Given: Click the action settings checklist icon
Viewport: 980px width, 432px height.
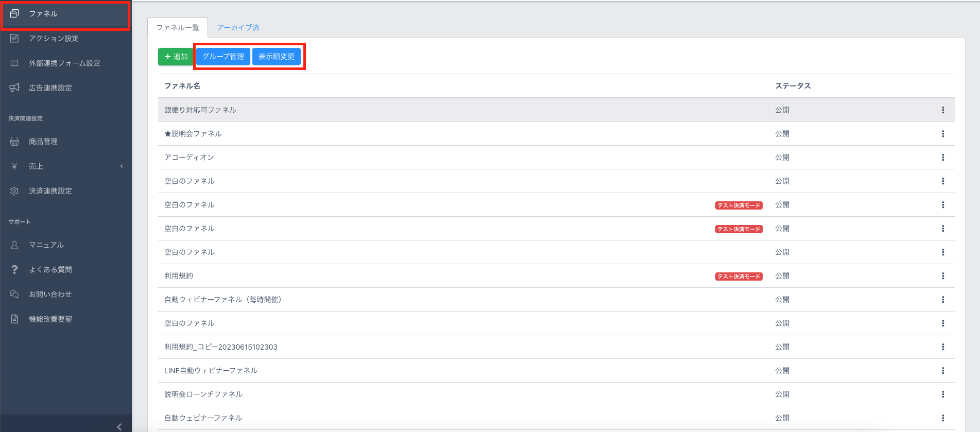Looking at the screenshot, I should (x=14, y=39).
